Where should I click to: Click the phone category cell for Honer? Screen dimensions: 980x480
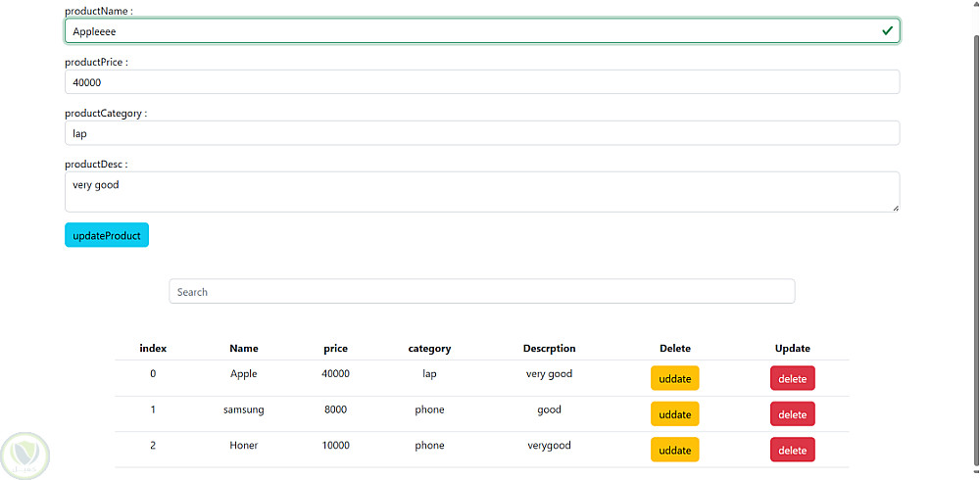coord(429,446)
